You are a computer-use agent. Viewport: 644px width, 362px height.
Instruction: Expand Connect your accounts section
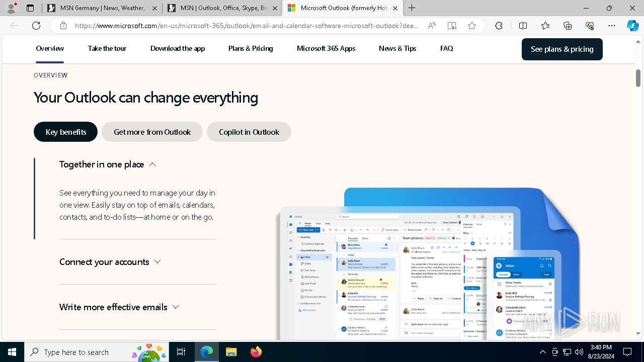110,262
